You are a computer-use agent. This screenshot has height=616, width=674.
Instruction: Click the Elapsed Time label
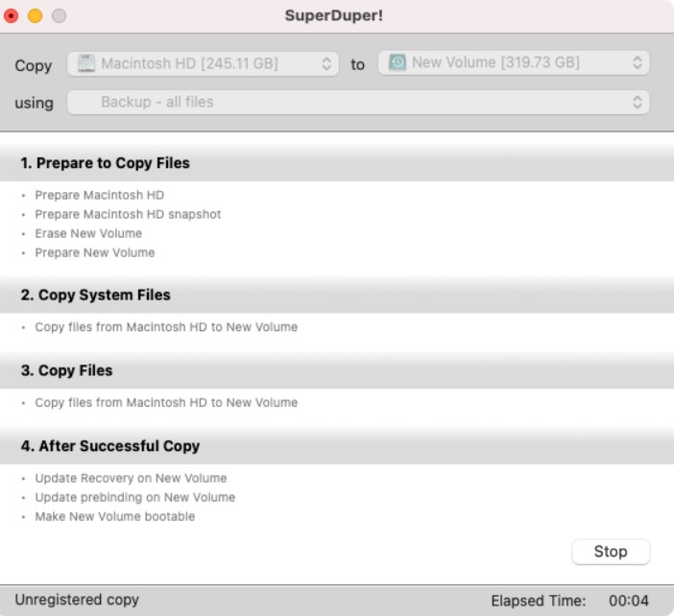tap(539, 601)
